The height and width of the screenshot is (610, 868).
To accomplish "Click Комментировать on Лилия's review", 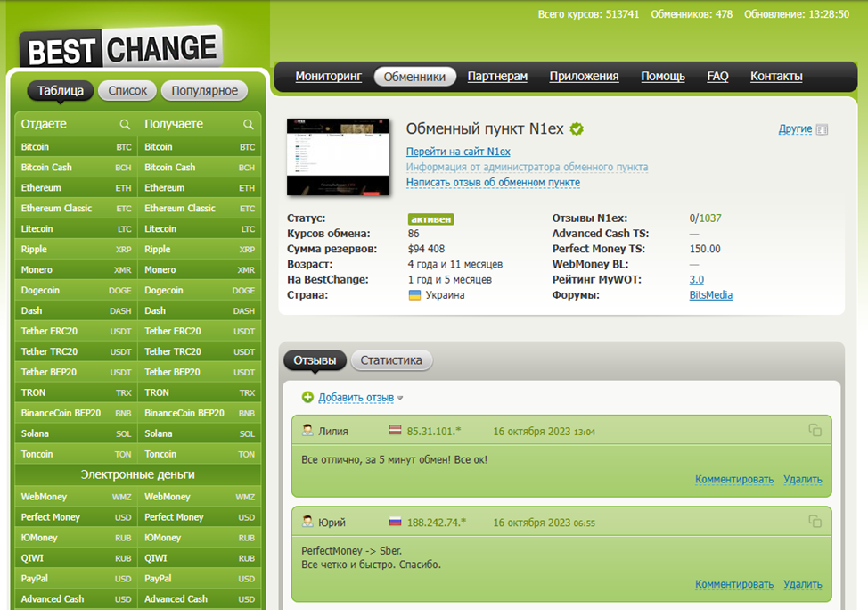I will 734,479.
